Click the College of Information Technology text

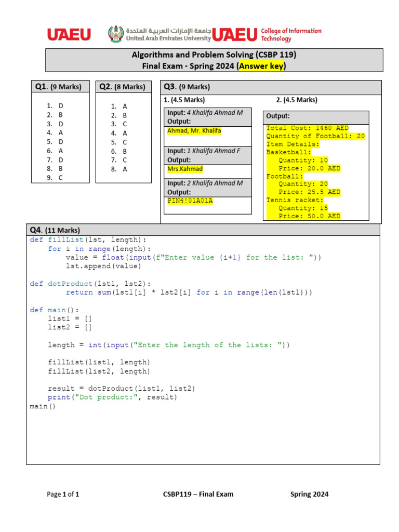pos(291,35)
